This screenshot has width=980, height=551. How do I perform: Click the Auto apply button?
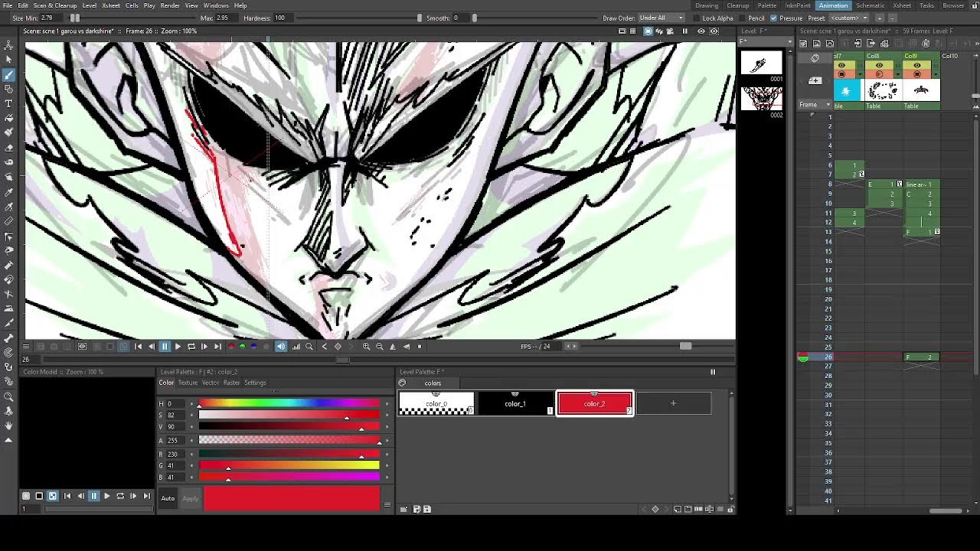(168, 499)
